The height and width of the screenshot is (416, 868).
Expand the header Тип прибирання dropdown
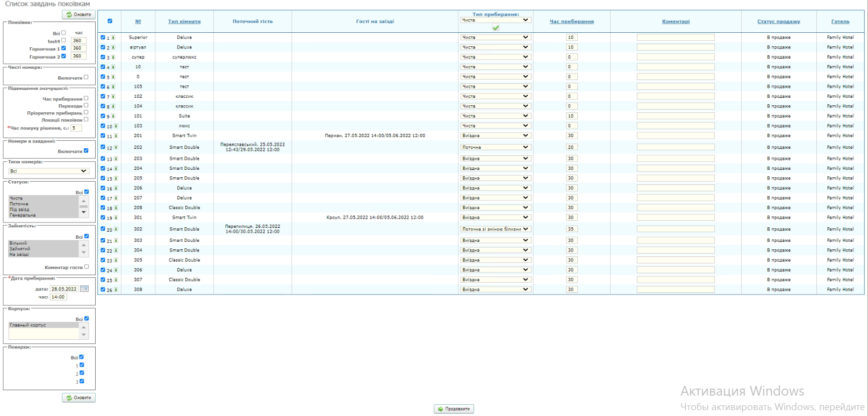[x=496, y=20]
